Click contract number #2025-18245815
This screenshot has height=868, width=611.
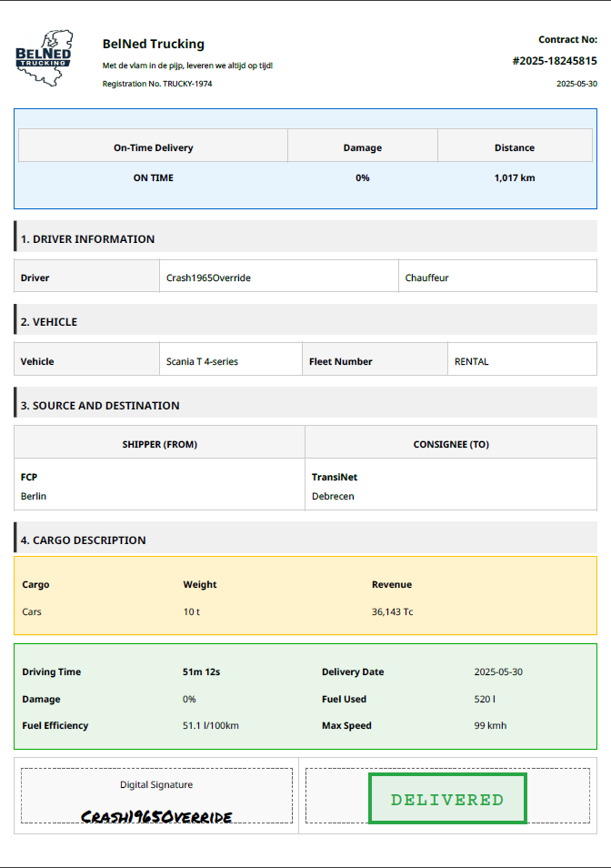tap(555, 61)
